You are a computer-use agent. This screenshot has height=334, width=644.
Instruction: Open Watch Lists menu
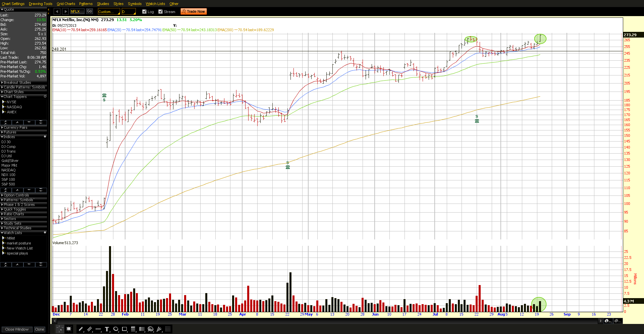(155, 4)
